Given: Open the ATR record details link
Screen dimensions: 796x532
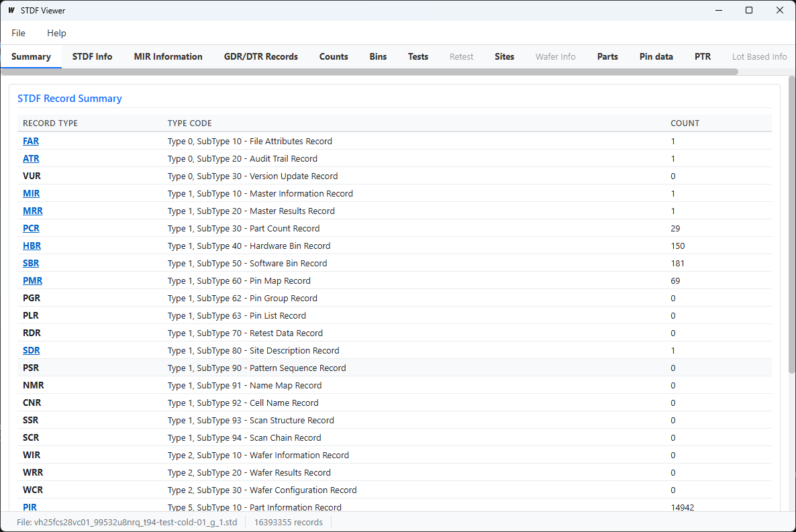Looking at the screenshot, I should click(x=31, y=158).
